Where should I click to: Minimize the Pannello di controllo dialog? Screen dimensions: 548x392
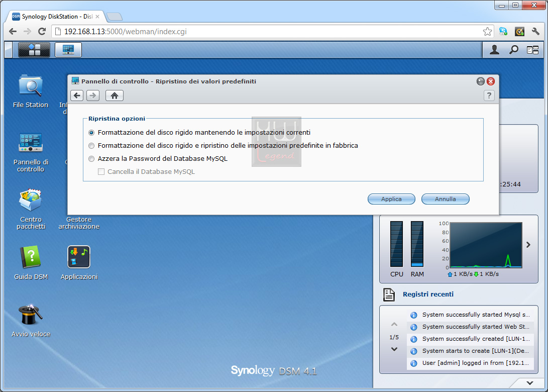(x=481, y=81)
